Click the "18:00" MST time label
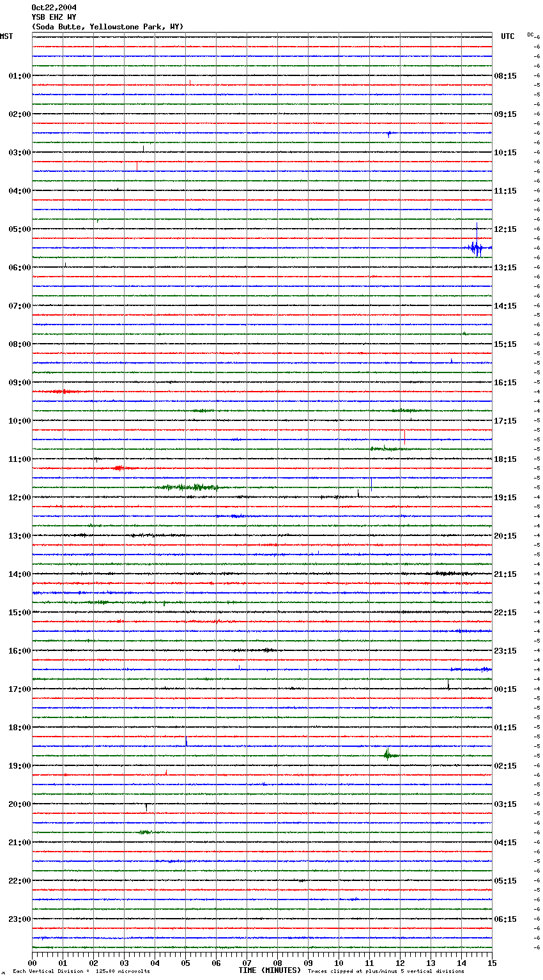This screenshot has height=980, width=543. (20, 728)
